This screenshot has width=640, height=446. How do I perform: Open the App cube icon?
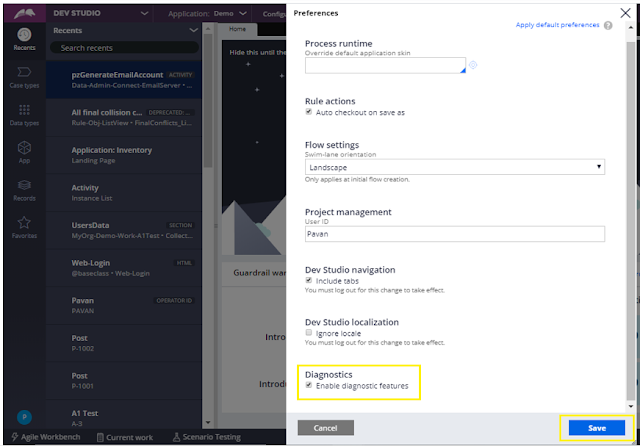tap(24, 147)
